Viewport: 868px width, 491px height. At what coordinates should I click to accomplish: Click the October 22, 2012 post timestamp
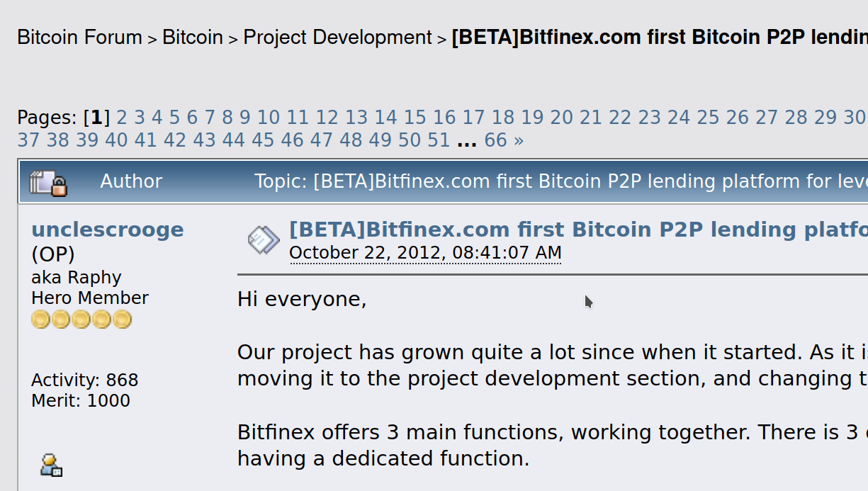(x=425, y=253)
